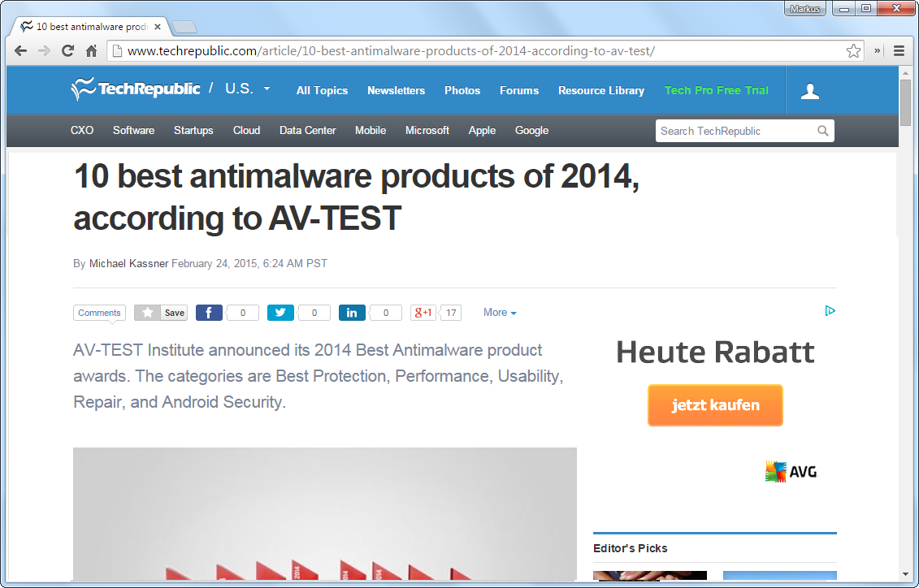Click the page vertical scrollbar thumb

[905, 102]
